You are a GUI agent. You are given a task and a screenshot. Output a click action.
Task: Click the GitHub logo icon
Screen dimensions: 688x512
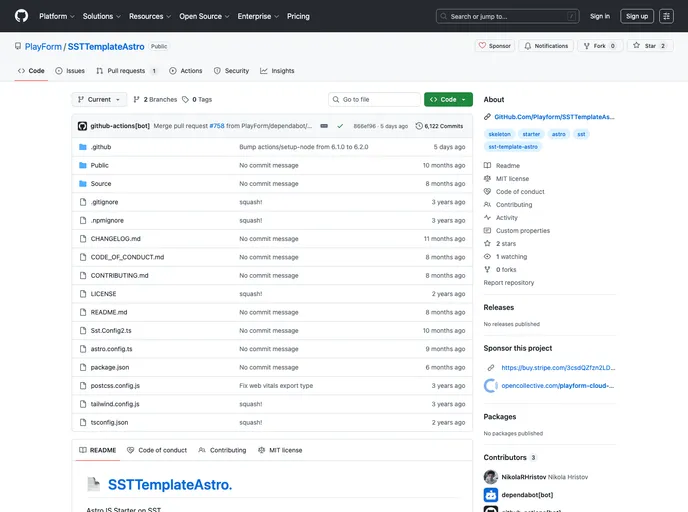click(21, 16)
